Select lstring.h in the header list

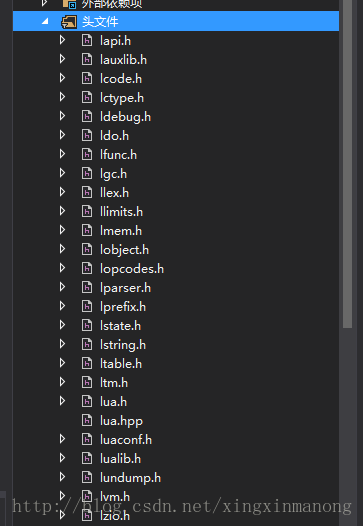pos(123,345)
